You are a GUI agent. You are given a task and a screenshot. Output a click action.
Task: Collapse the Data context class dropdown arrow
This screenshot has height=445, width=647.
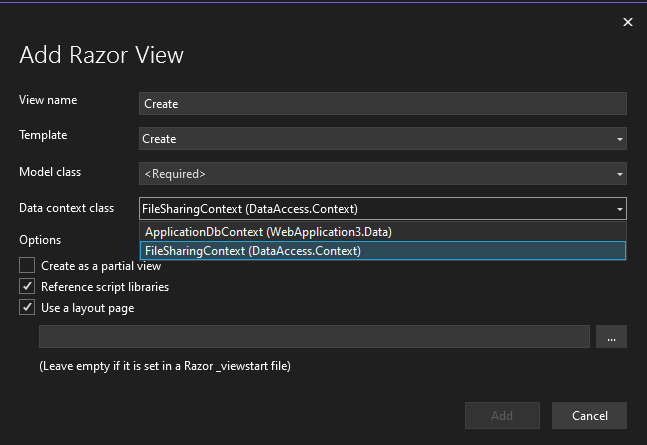(620, 209)
